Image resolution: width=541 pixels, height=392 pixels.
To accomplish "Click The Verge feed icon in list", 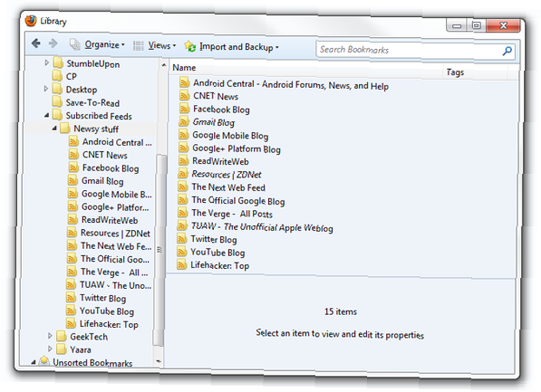I will pyautogui.click(x=183, y=212).
